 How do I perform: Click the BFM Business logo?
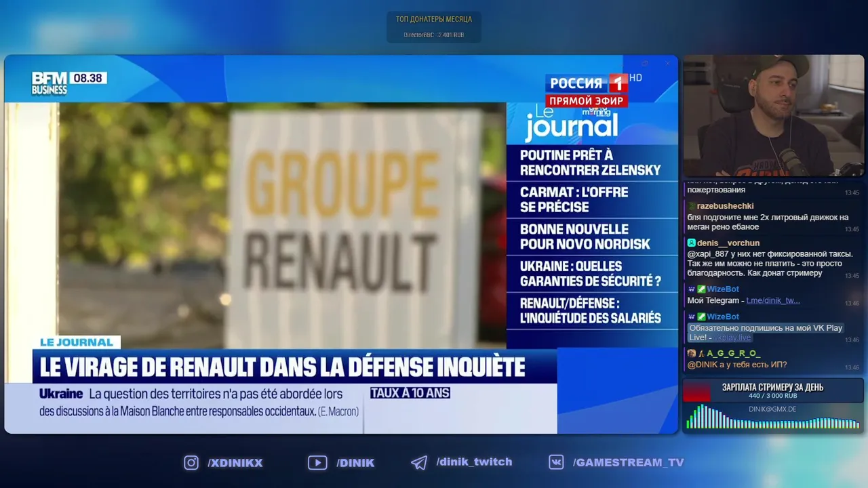click(50, 83)
